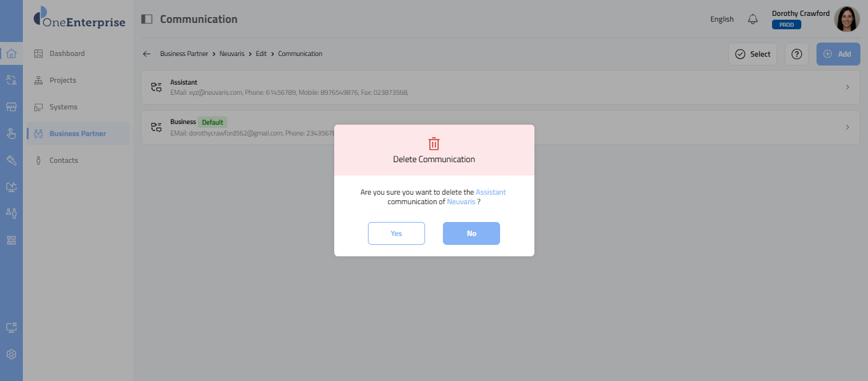The width and height of the screenshot is (868, 381).
Task: Open the Dashboard menu item
Action: (67, 53)
